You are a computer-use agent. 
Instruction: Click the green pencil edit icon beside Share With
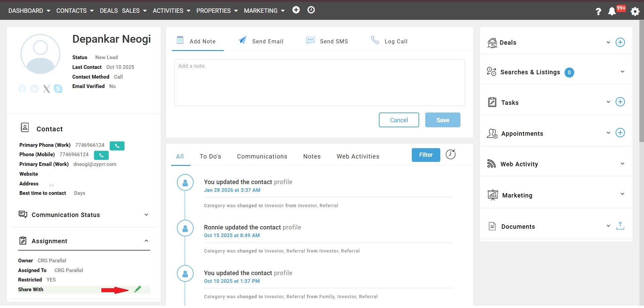click(x=138, y=289)
